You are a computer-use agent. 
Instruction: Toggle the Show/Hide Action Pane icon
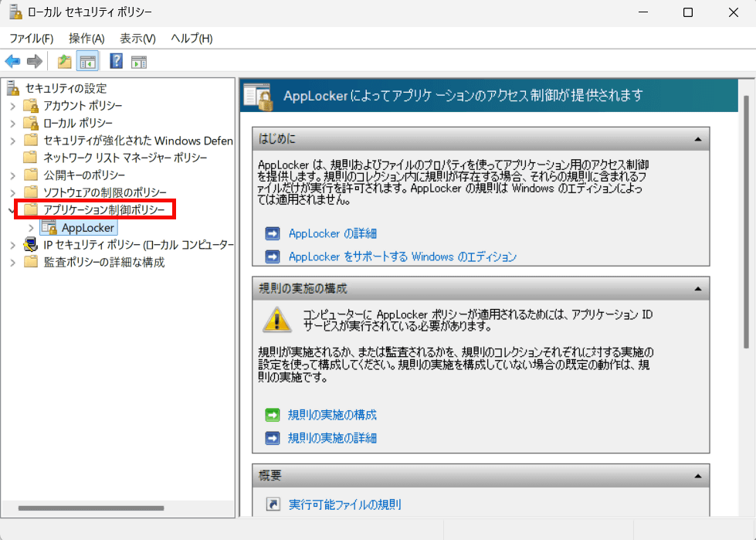tap(139, 62)
